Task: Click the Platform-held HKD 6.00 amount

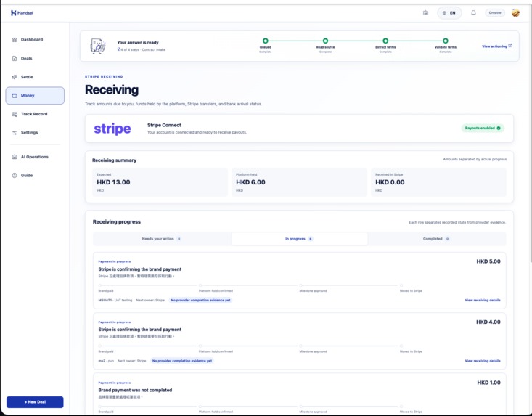Action: pos(250,182)
